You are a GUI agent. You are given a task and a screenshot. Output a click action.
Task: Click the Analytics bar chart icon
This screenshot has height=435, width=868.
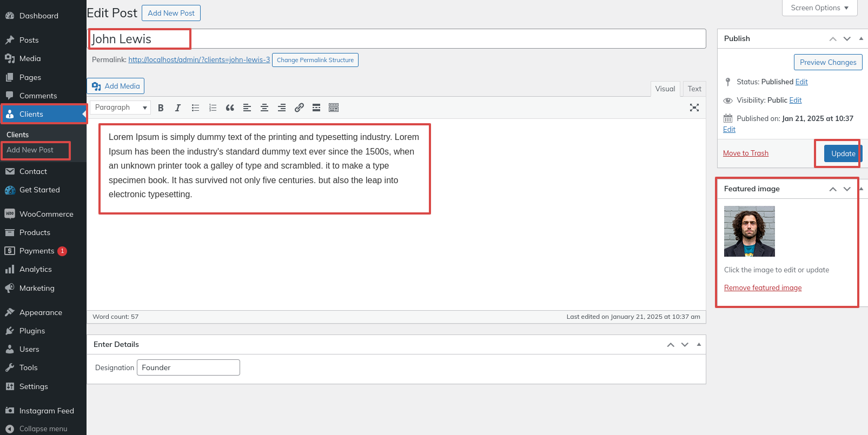tap(10, 269)
